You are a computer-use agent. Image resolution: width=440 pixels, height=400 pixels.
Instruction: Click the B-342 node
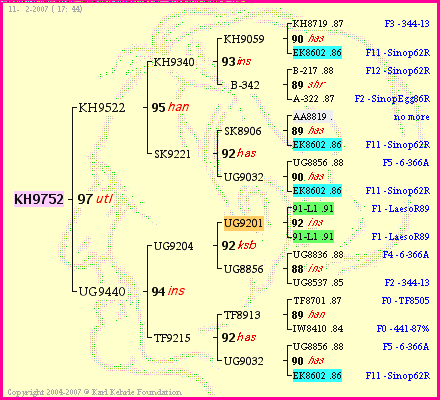point(245,85)
